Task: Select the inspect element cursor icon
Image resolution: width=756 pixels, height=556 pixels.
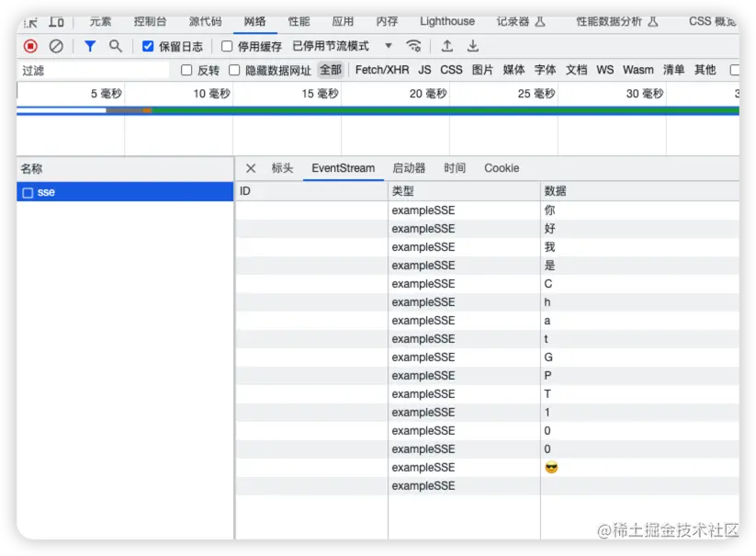Action: 30,22
